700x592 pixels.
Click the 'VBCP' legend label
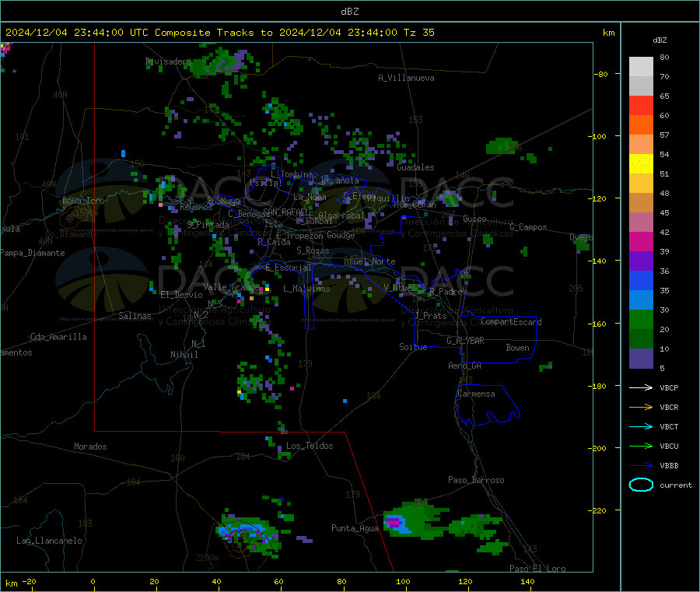tap(669, 387)
